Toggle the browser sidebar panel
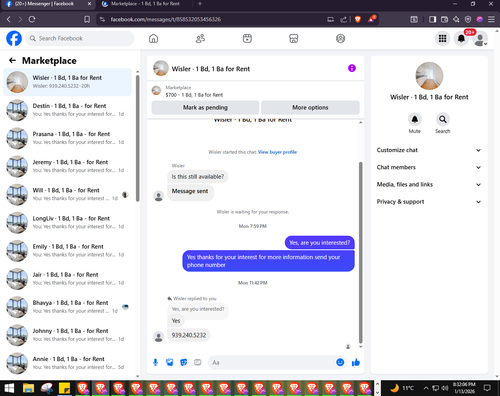The width and height of the screenshot is (500, 396). click(432, 19)
